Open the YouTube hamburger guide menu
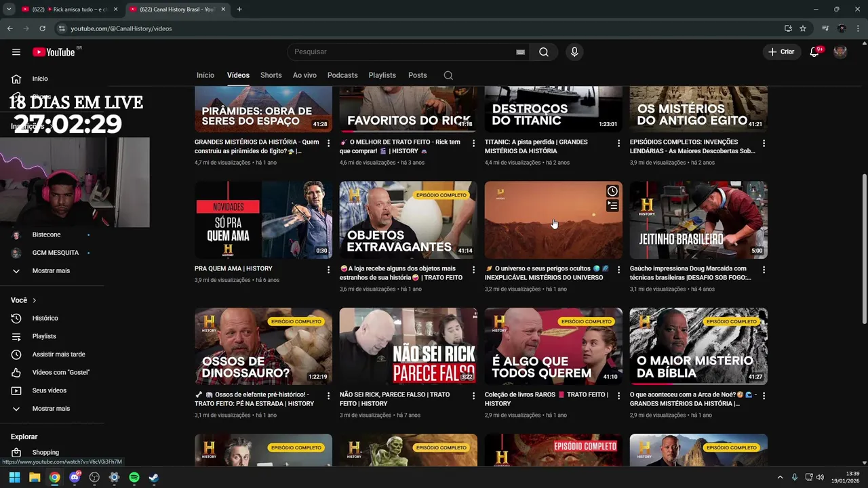The image size is (868, 488). coord(16,52)
